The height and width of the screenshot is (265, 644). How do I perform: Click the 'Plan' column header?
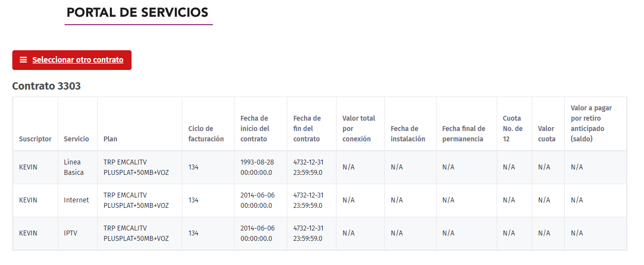point(110,139)
